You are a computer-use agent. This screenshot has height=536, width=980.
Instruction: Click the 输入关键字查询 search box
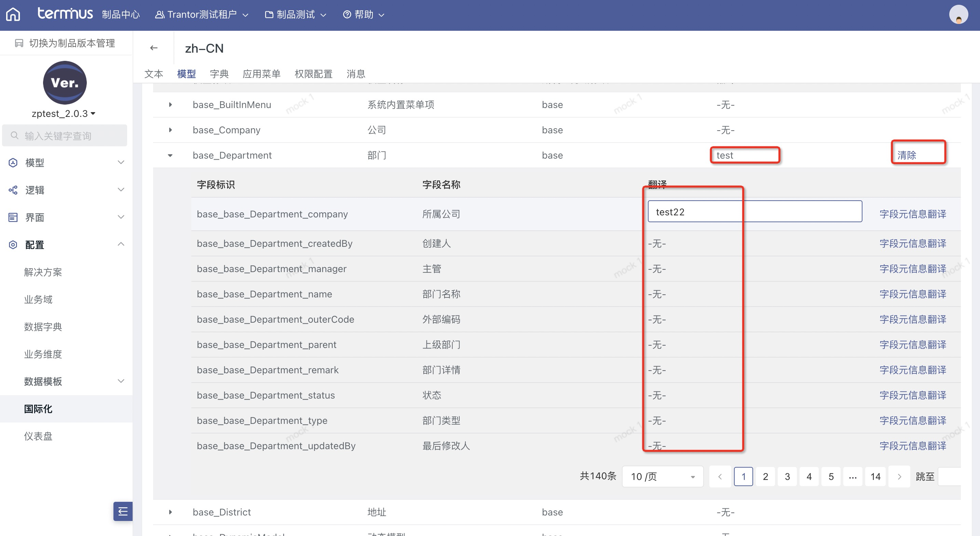(x=65, y=135)
